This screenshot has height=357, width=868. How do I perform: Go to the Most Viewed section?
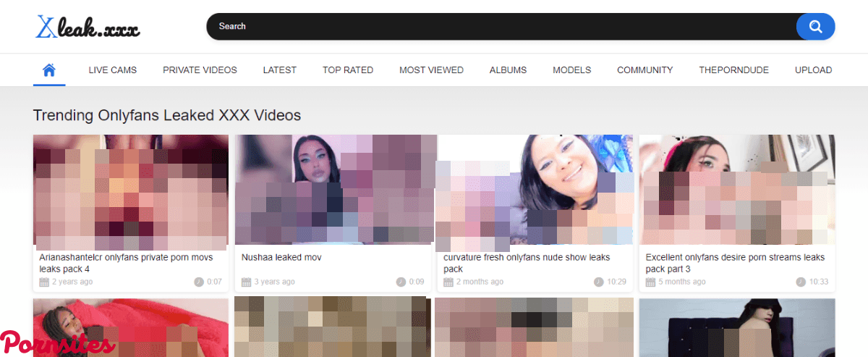coord(431,70)
